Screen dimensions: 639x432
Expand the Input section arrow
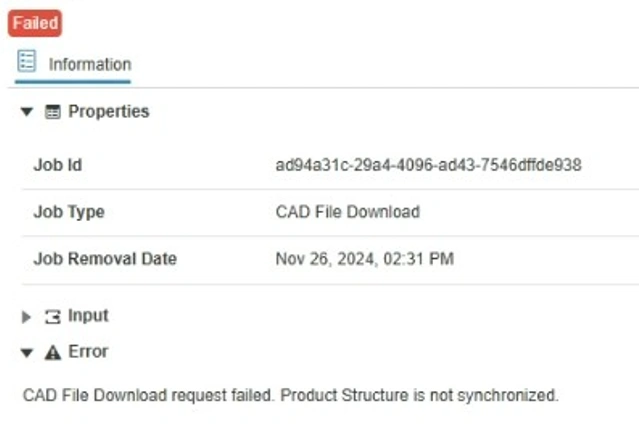pos(27,317)
